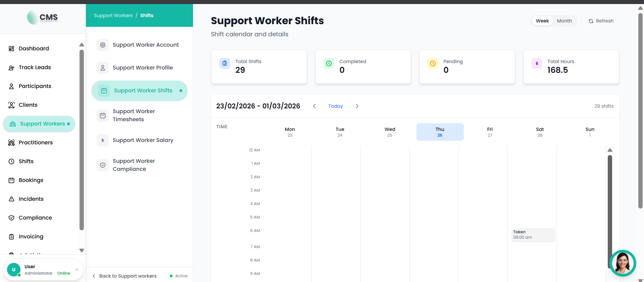Click the Bookings calendar icon
Screen dimensions: 644x282
11,180
